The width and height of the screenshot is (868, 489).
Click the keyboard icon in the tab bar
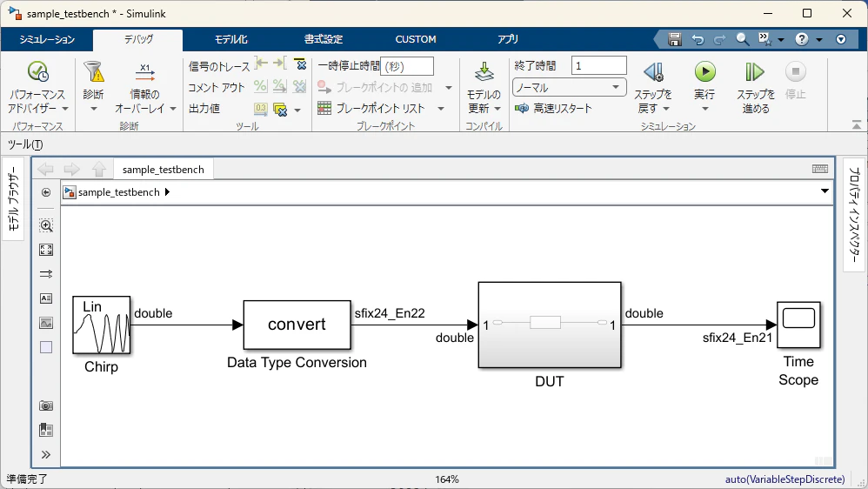click(x=820, y=169)
